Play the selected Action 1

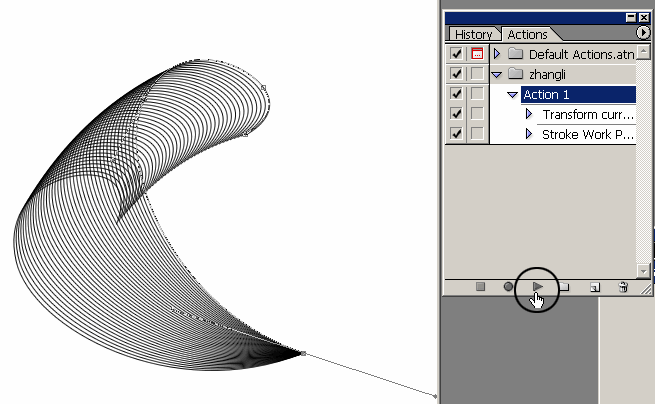click(538, 287)
